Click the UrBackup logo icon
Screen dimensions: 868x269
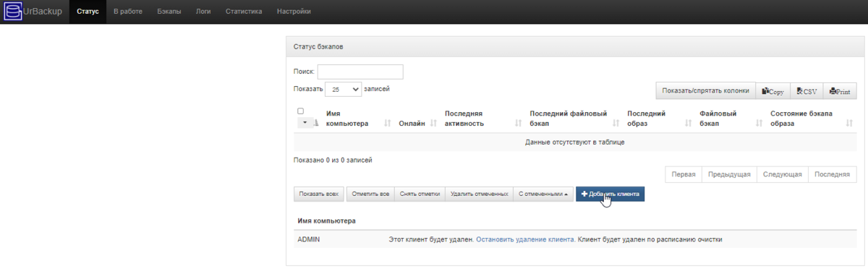click(x=12, y=12)
